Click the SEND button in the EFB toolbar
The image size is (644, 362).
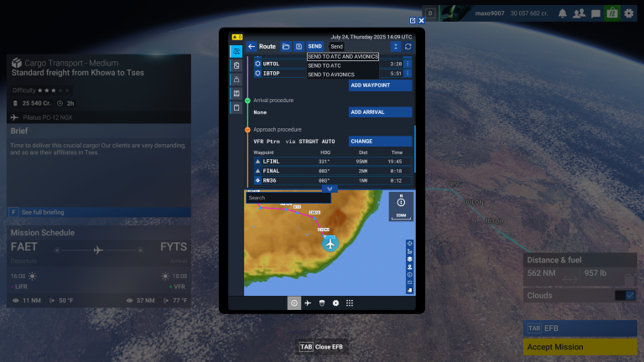click(x=314, y=46)
